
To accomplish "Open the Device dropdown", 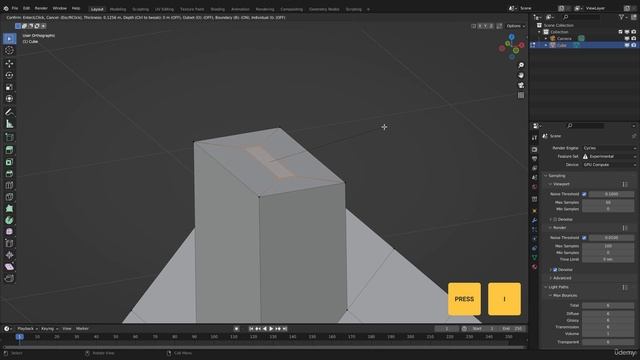I will (x=609, y=164).
